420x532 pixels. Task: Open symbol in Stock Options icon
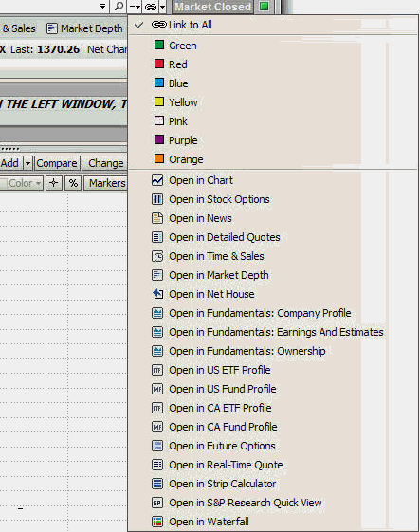(x=157, y=199)
